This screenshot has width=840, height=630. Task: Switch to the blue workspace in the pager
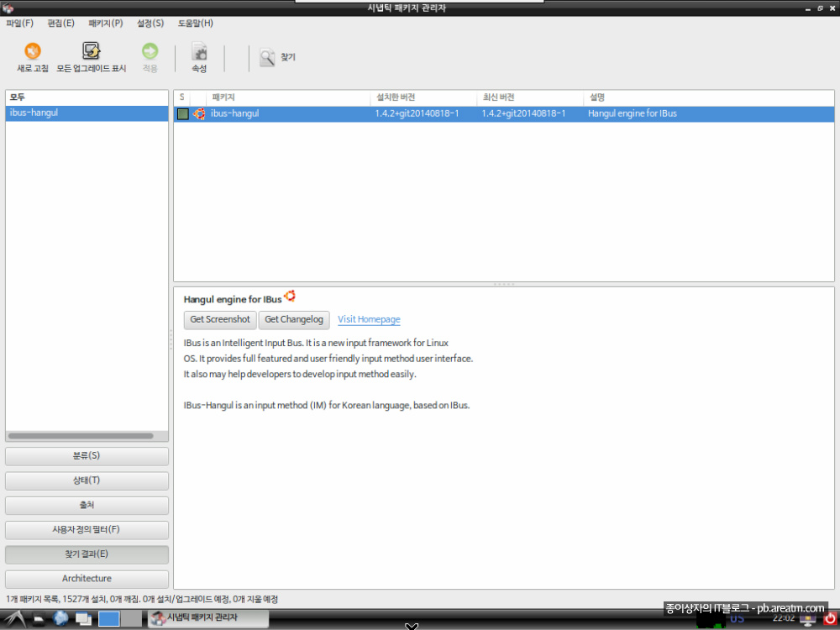click(x=108, y=619)
